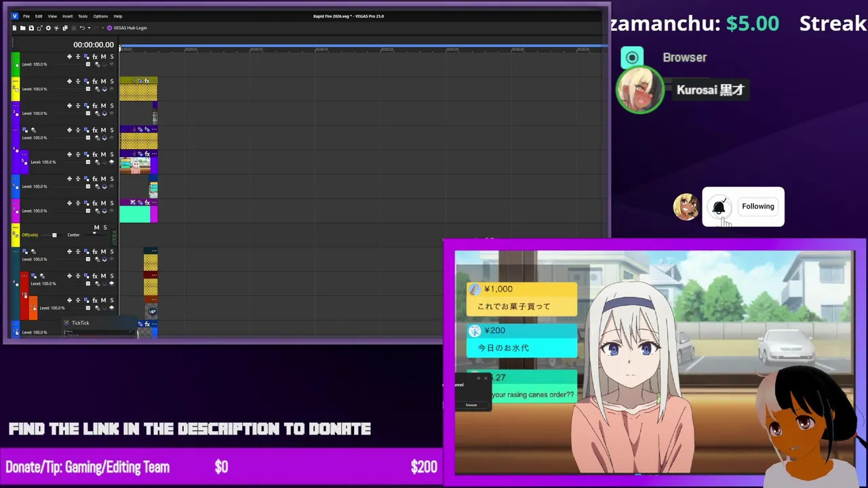Open project properties gear icon
Screen dimensions: 868x488
[48, 28]
